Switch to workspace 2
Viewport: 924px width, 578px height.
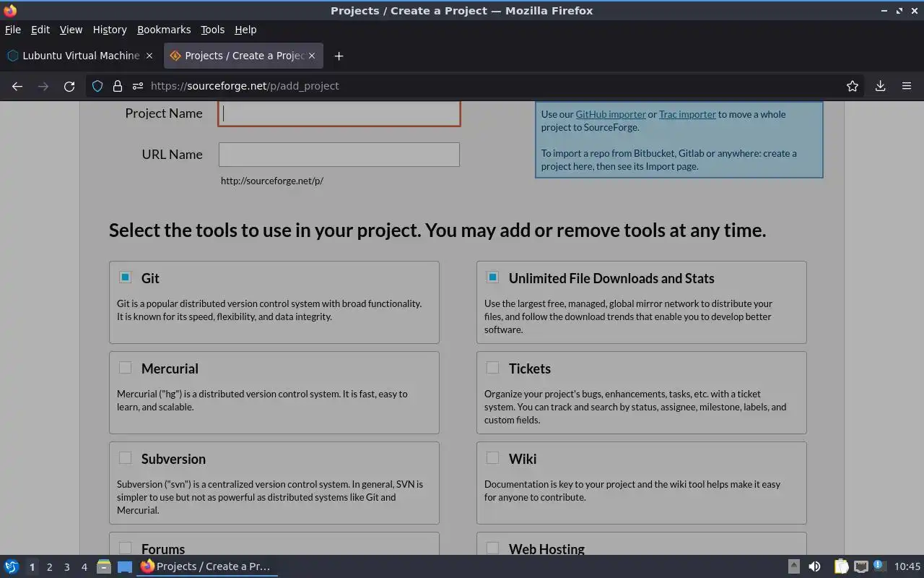[x=49, y=567]
